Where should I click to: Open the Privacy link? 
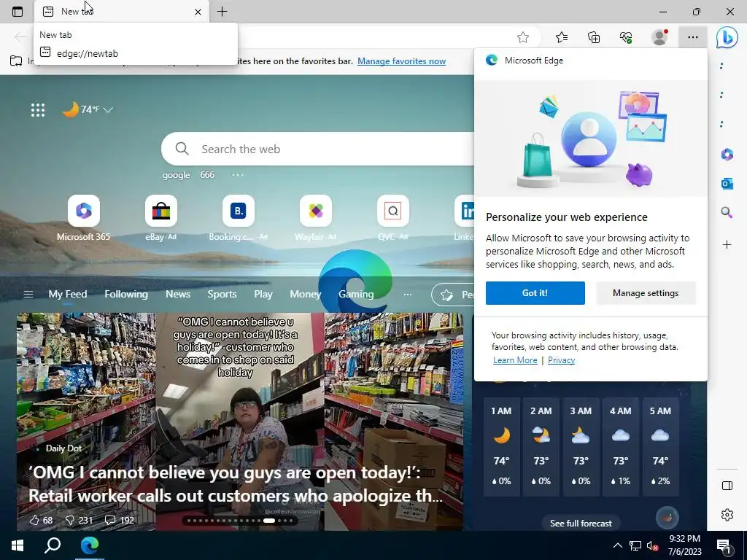point(561,360)
